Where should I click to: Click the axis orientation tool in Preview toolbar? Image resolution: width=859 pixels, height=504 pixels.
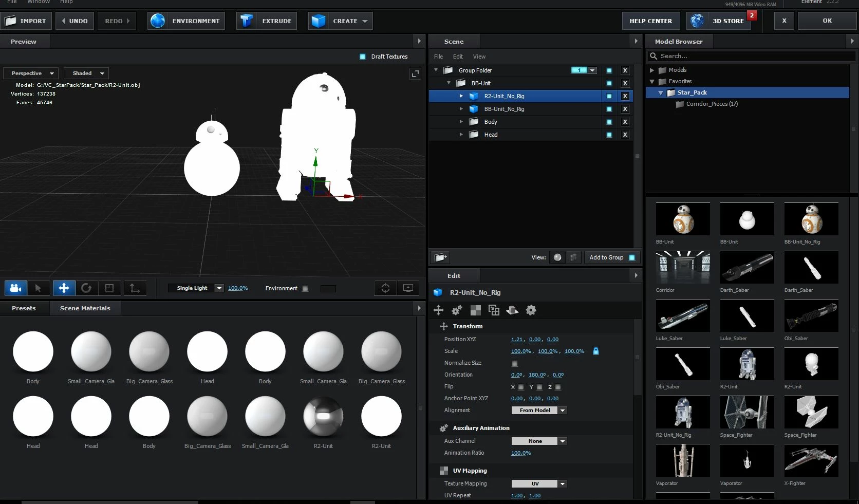(135, 288)
